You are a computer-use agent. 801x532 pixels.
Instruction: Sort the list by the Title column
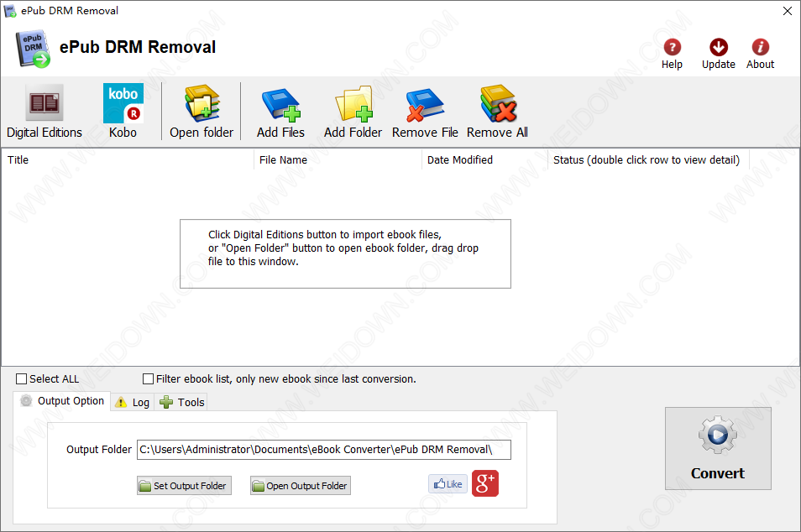click(x=128, y=159)
